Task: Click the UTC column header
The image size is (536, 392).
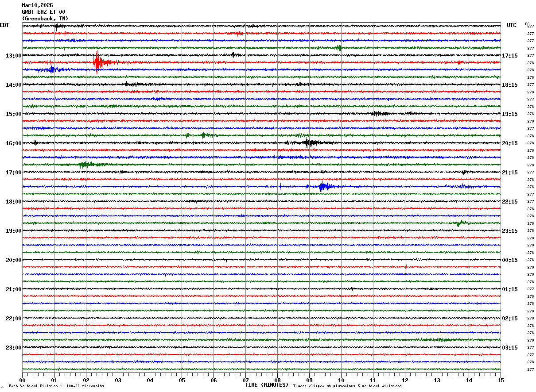Action: click(x=512, y=25)
